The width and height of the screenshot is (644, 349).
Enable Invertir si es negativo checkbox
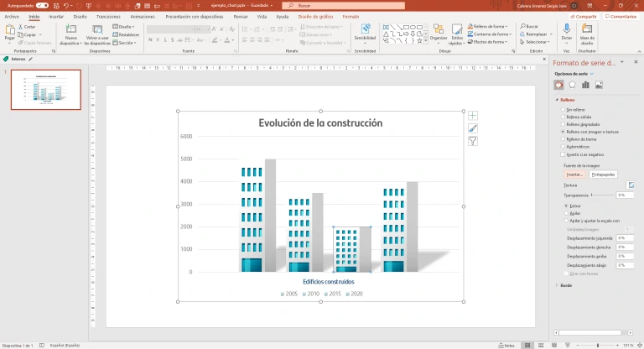point(562,154)
